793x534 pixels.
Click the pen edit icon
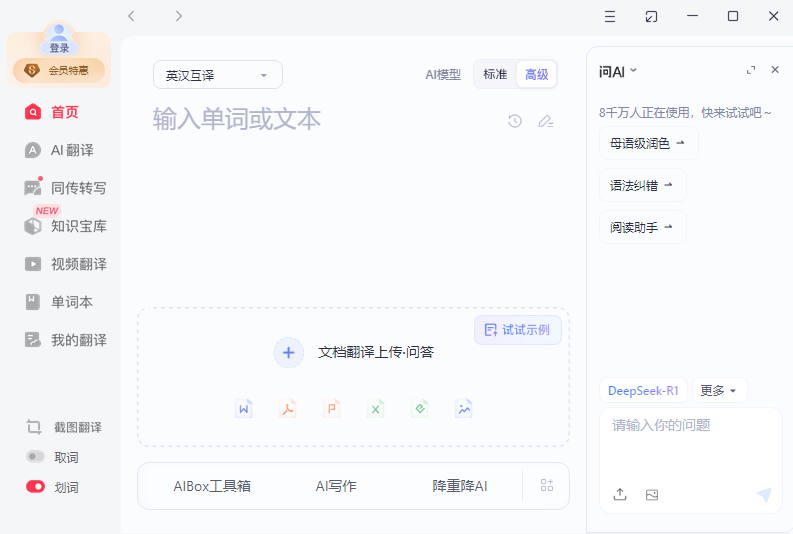coord(546,121)
